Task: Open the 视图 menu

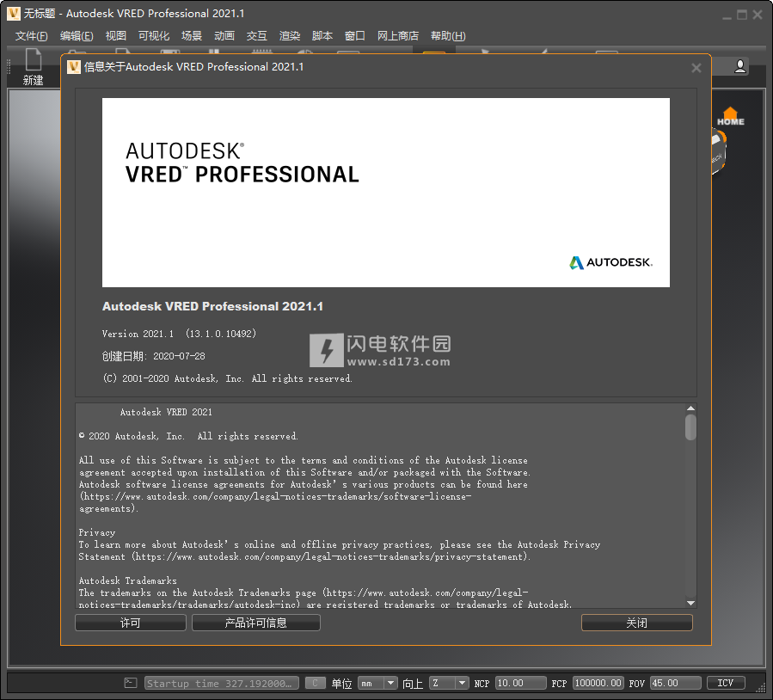Action: point(116,36)
